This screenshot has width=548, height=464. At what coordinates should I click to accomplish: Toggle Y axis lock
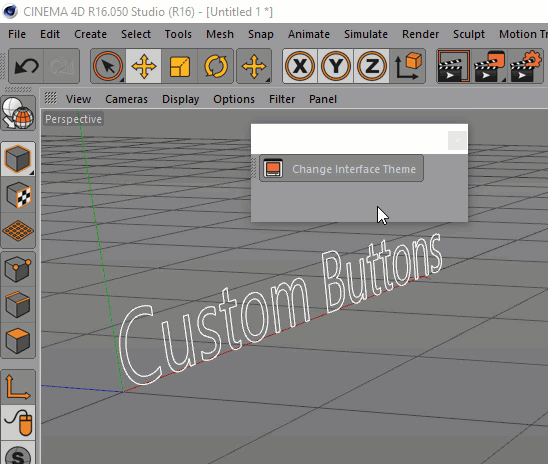(336, 66)
